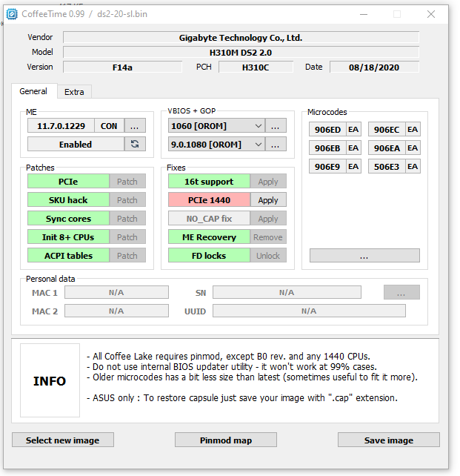Click the UUID field
This screenshot has height=476, width=460.
pos(309,311)
